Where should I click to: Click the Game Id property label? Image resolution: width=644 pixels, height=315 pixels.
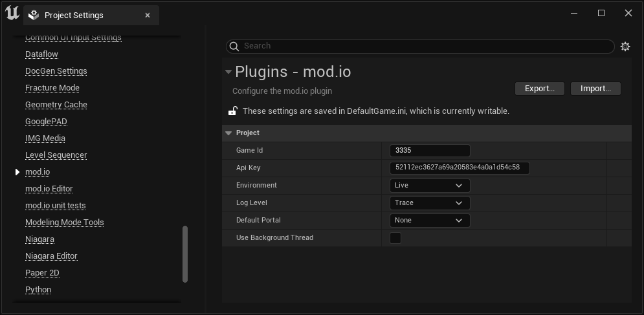(x=249, y=150)
